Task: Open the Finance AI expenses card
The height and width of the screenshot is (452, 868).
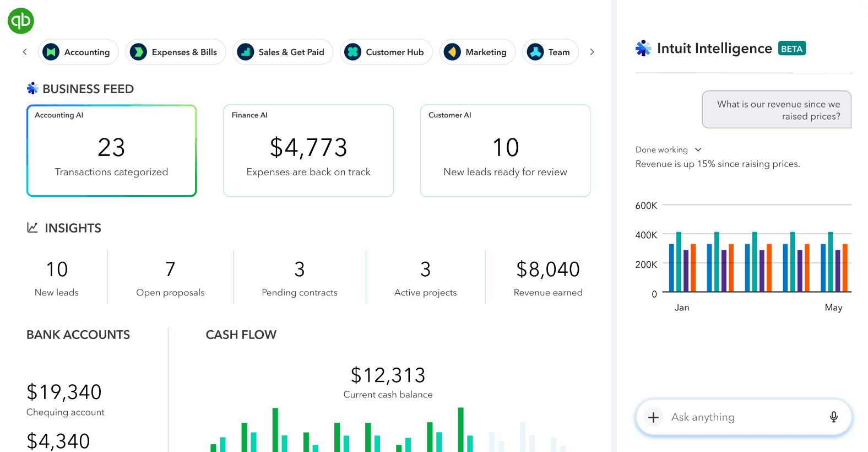Action: [x=308, y=150]
